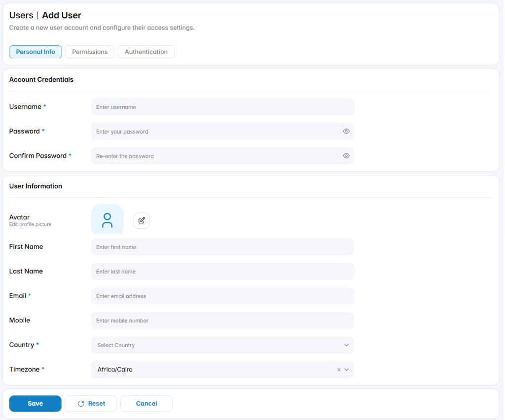Screen dimensions: 505x420
Task: Click the Enter mobile number field
Action: (222, 320)
